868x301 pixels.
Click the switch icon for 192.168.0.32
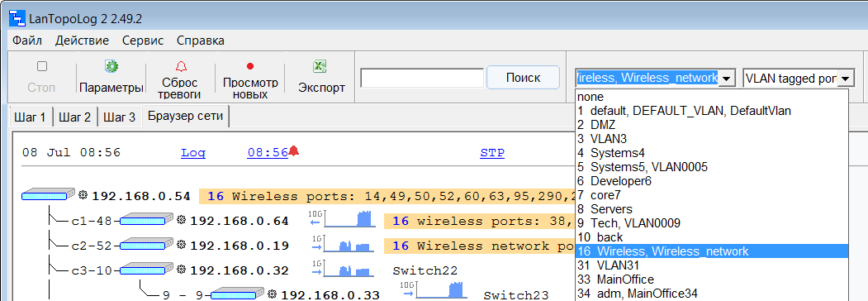147,270
